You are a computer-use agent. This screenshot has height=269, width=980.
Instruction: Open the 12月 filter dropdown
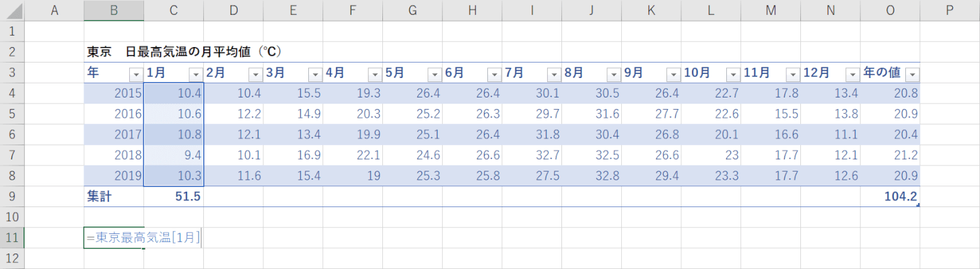852,75
